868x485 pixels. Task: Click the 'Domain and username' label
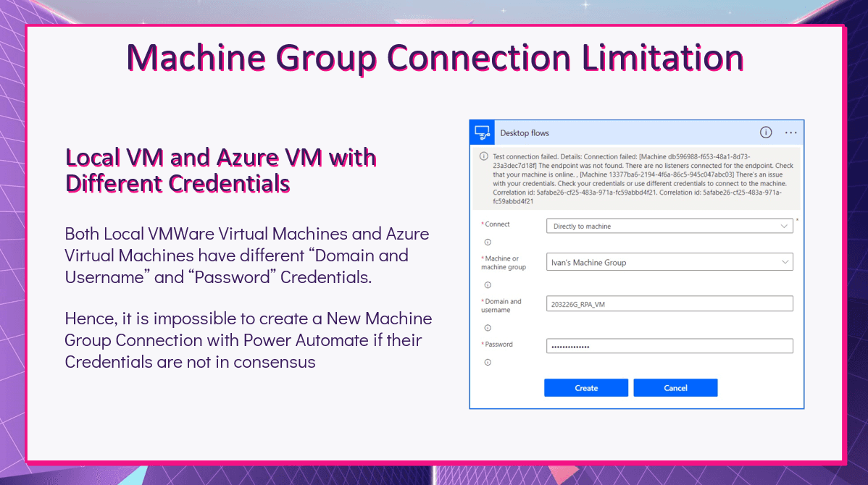[501, 305]
